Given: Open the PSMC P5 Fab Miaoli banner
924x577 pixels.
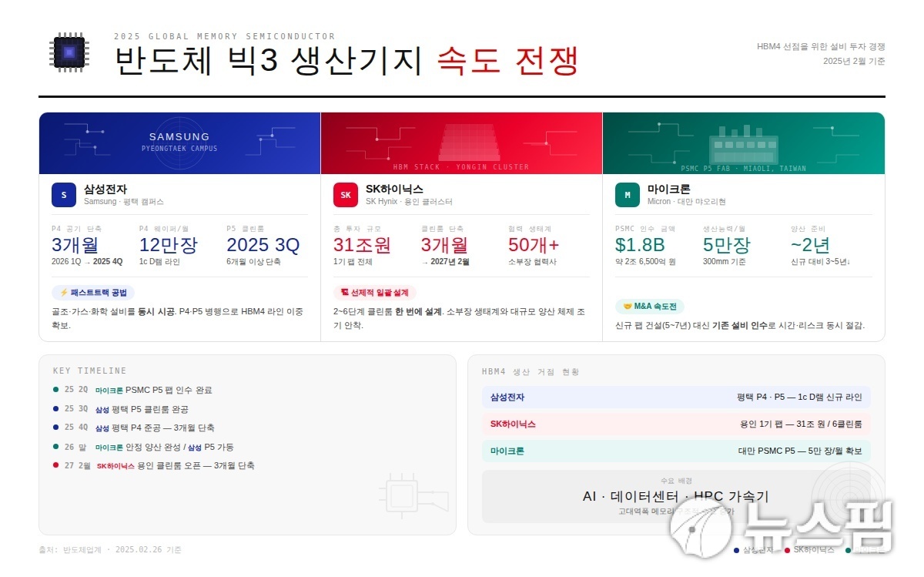Looking at the screenshot, I should coord(743,143).
